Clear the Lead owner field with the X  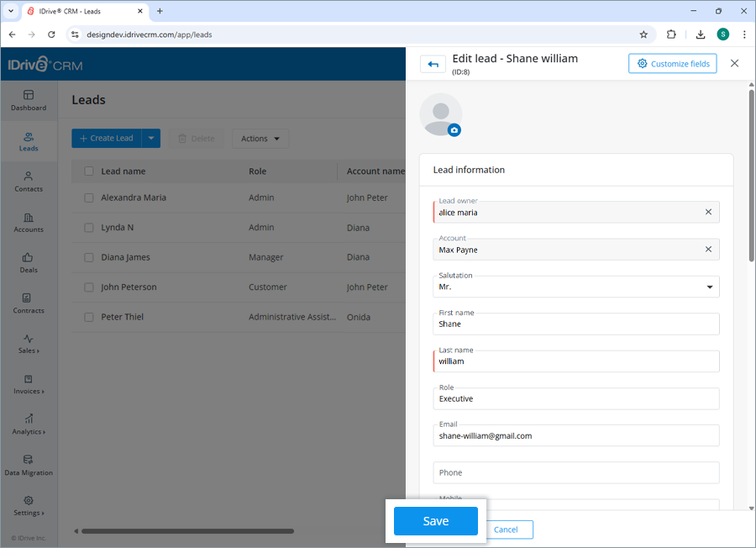point(708,212)
